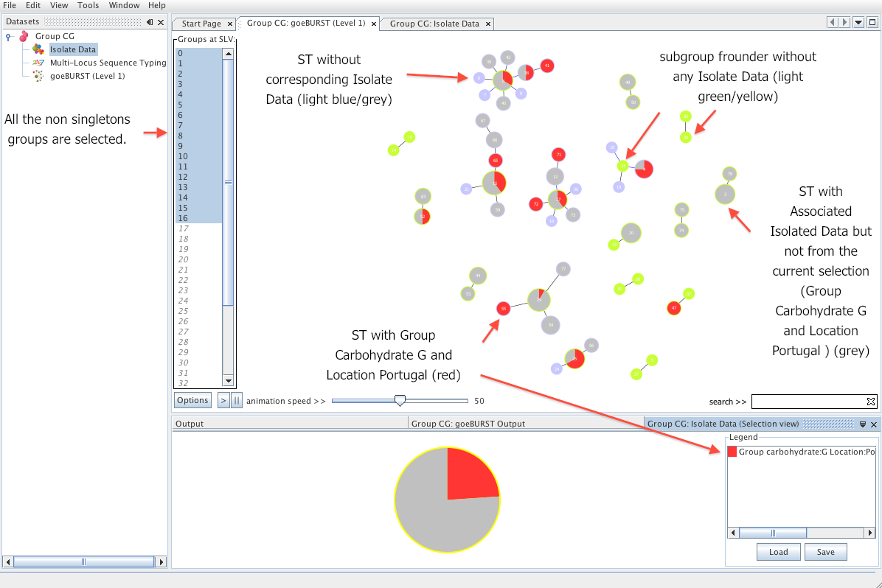Open the document tab list dropdown
882x588 pixels.
click(x=858, y=23)
